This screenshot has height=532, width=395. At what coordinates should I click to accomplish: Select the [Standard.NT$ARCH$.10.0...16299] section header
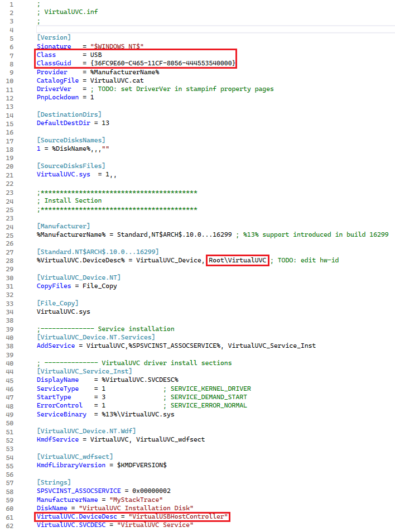[x=98, y=252]
